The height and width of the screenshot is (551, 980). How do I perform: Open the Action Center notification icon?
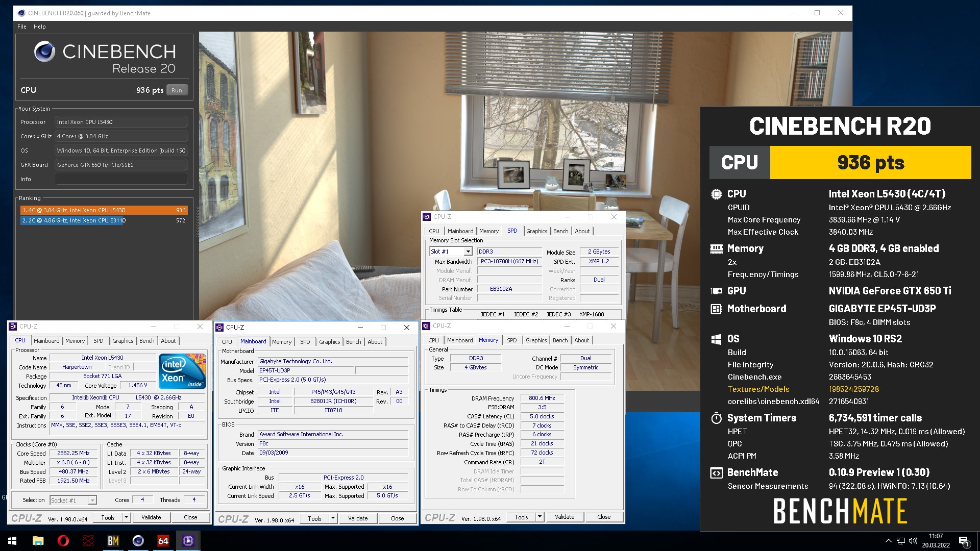(x=964, y=541)
